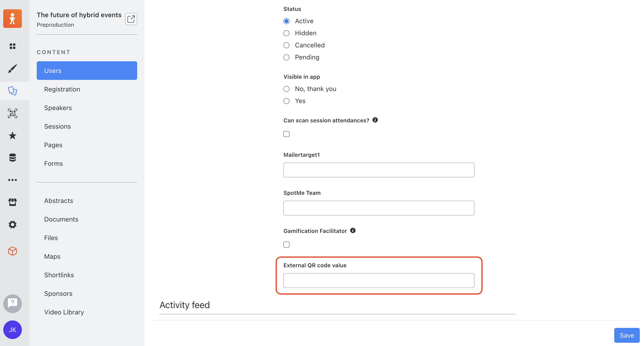The image size is (644, 346).
Task: Select the Hidden status option
Action: coord(286,33)
